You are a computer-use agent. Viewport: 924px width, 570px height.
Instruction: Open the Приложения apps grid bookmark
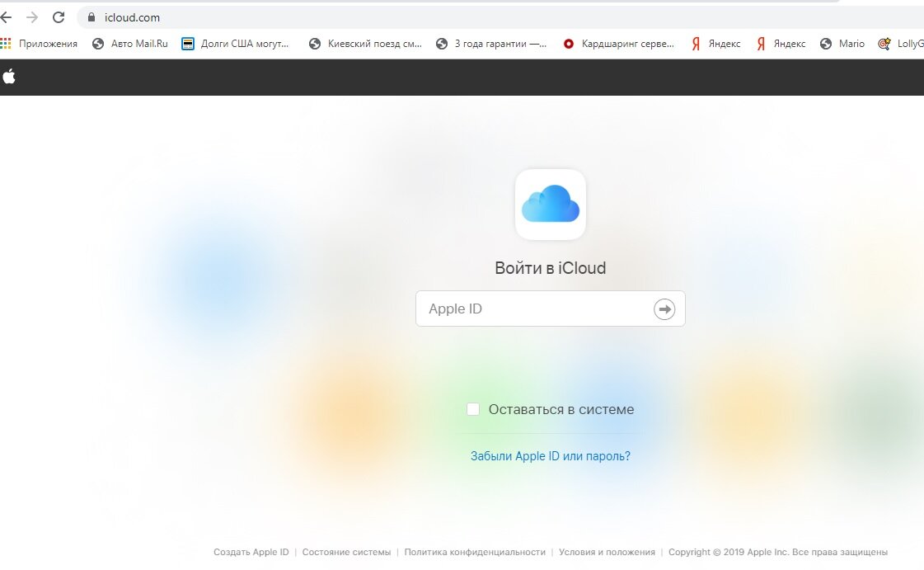coord(39,44)
